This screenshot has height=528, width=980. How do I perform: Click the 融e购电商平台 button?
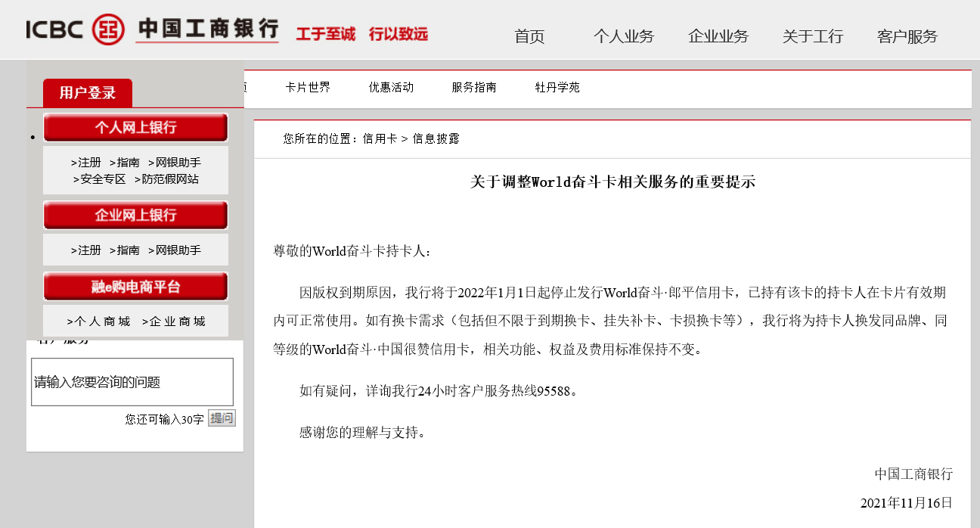tap(135, 287)
